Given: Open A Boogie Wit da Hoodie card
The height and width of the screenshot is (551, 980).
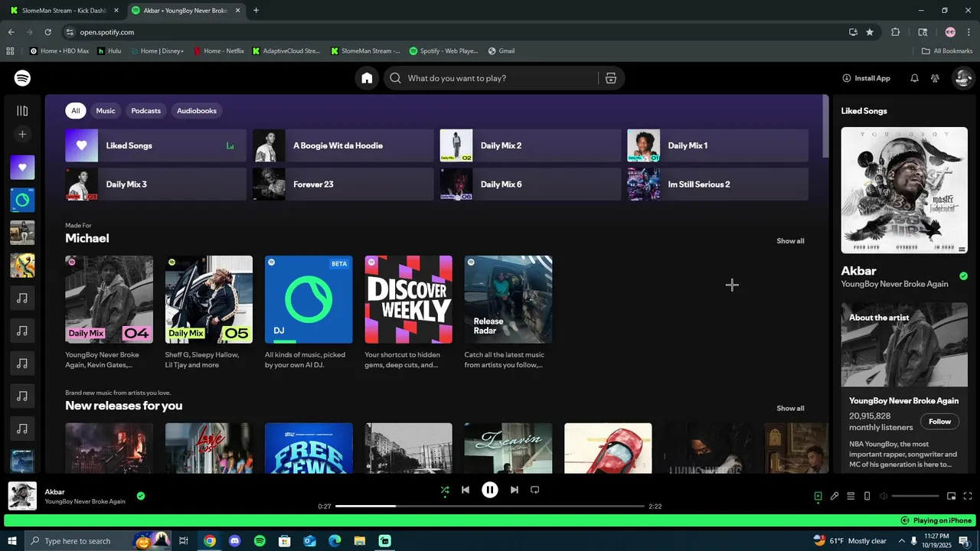Looking at the screenshot, I should pyautogui.click(x=343, y=145).
